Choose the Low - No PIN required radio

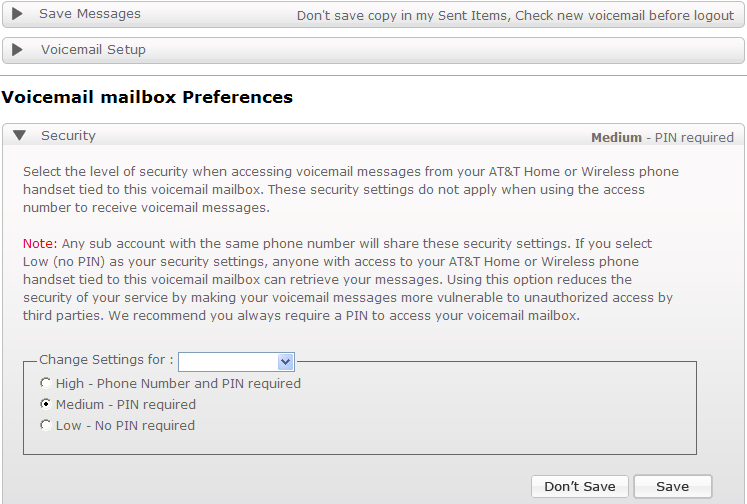(x=46, y=426)
